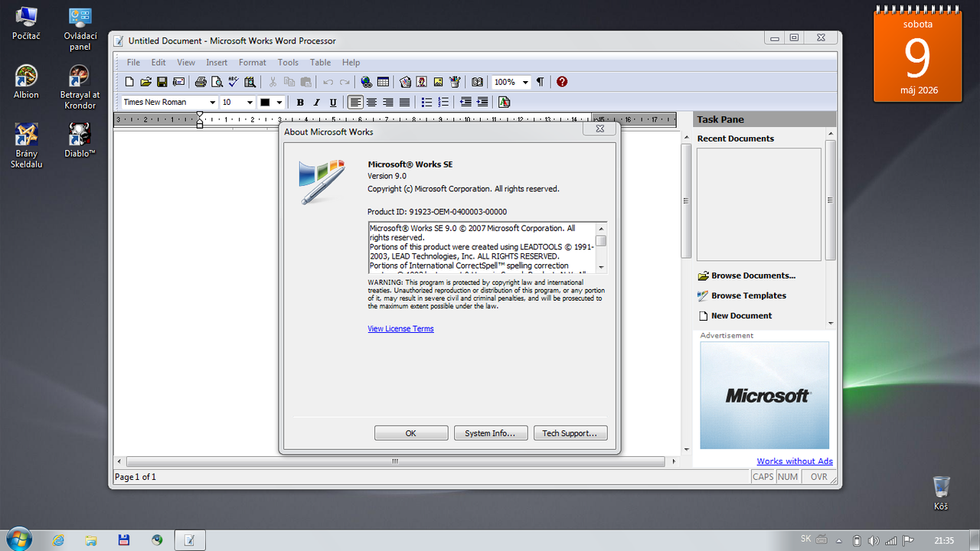The image size is (980, 551).
Task: Apply numbering with the numbered list icon
Action: click(443, 102)
